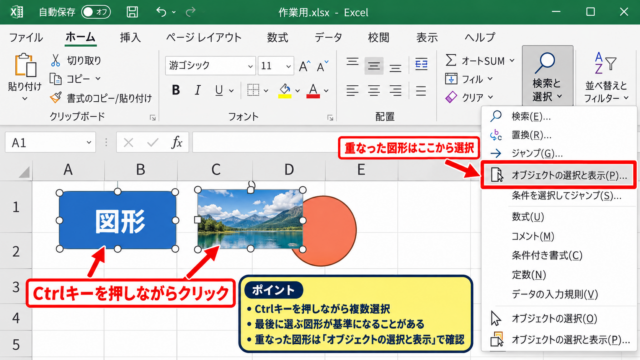Click the wrap text icon
This screenshot has width=640, height=360.
click(x=421, y=64)
